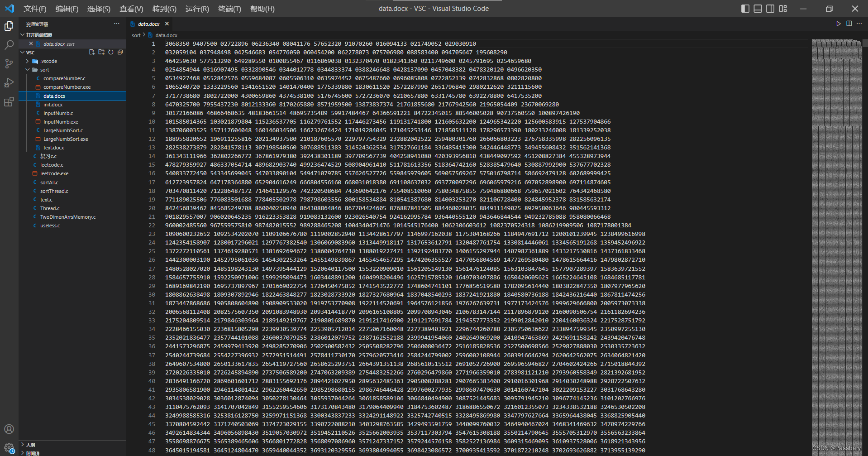868x456 pixels.
Task: Click the VS Code logo icon
Action: pos(10,9)
